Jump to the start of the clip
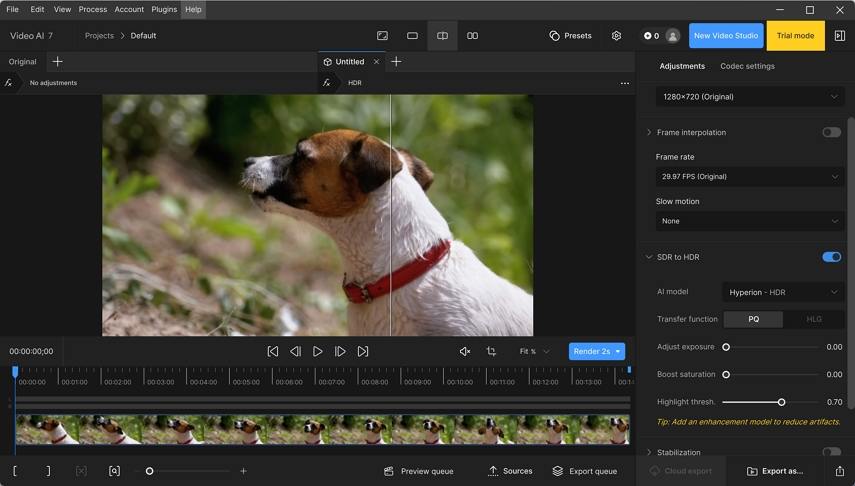This screenshot has height=486, width=855. [x=273, y=351]
